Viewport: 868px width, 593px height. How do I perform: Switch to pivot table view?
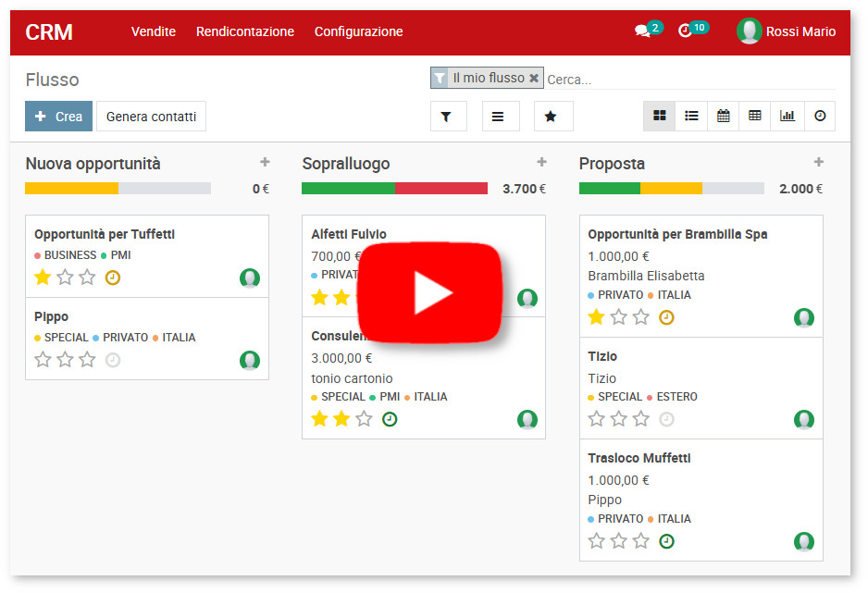point(755,116)
